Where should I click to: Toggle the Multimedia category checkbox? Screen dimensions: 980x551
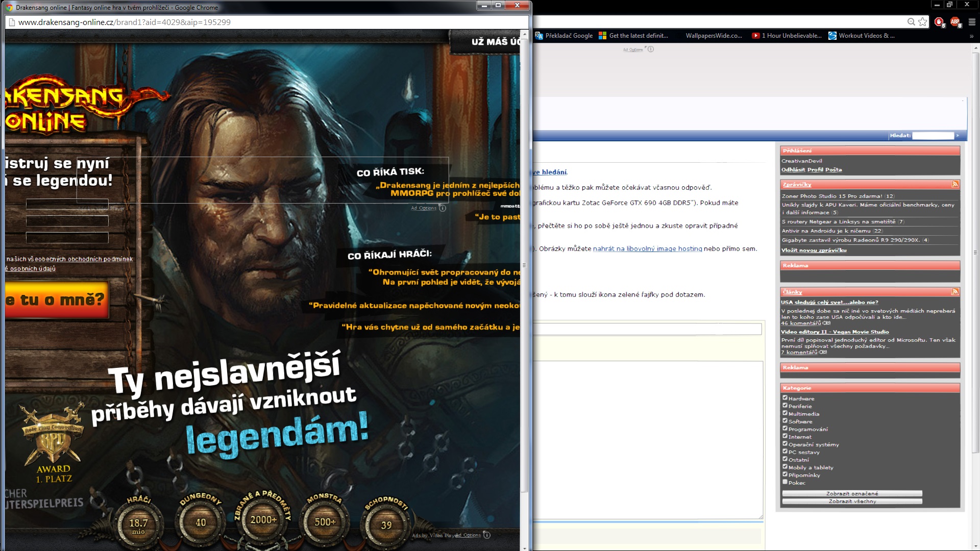click(785, 413)
